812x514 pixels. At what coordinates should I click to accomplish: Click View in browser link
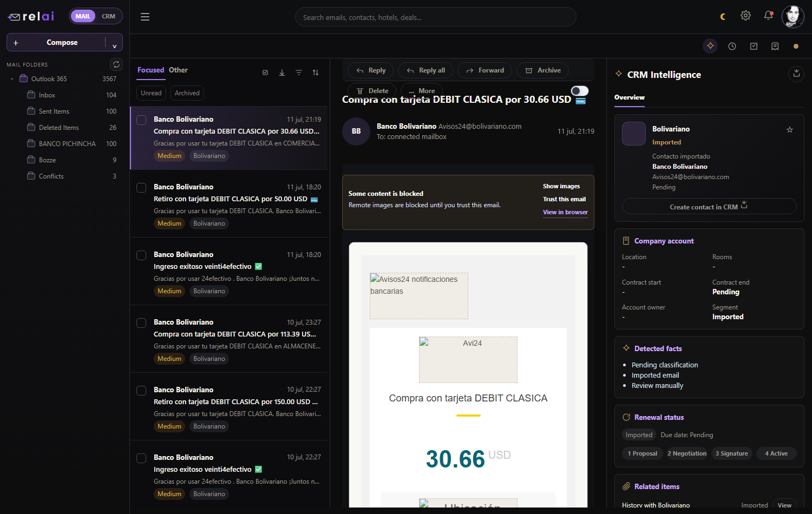[565, 212]
